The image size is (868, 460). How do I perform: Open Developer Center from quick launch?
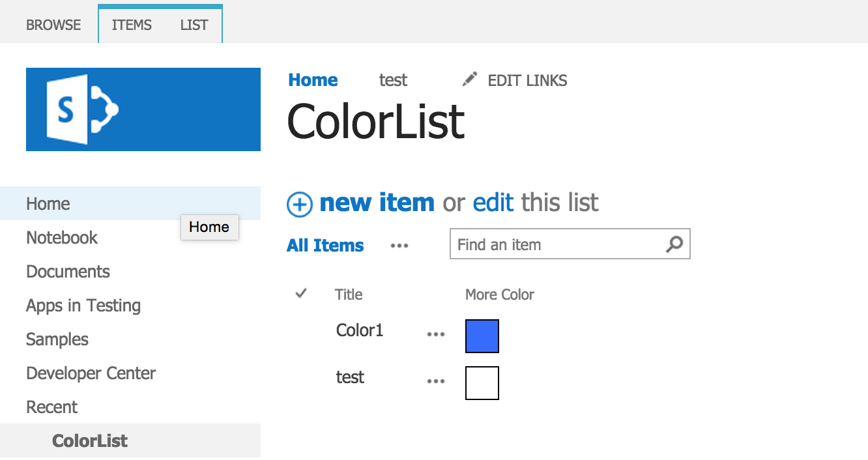point(91,373)
